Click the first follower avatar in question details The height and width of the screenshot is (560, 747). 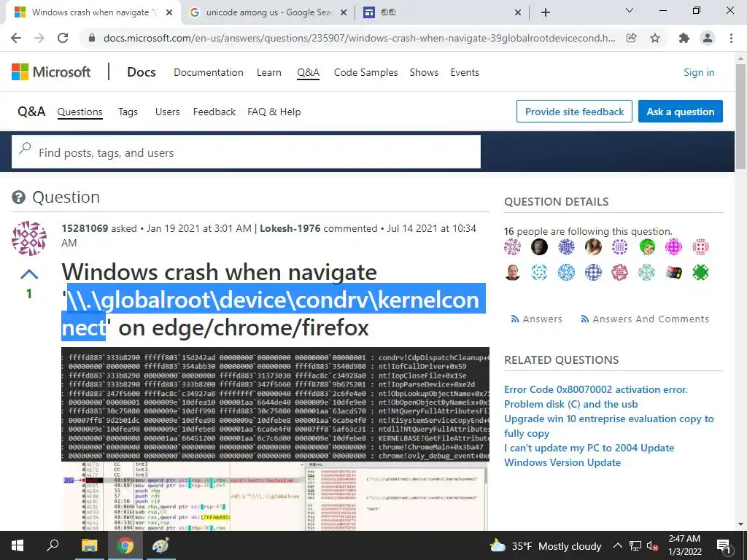click(x=513, y=246)
